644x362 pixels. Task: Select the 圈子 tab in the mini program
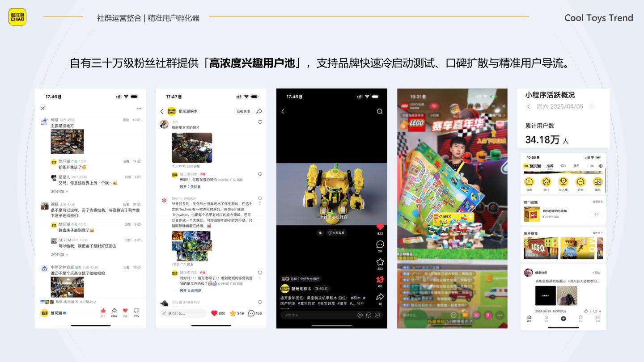[576, 166]
